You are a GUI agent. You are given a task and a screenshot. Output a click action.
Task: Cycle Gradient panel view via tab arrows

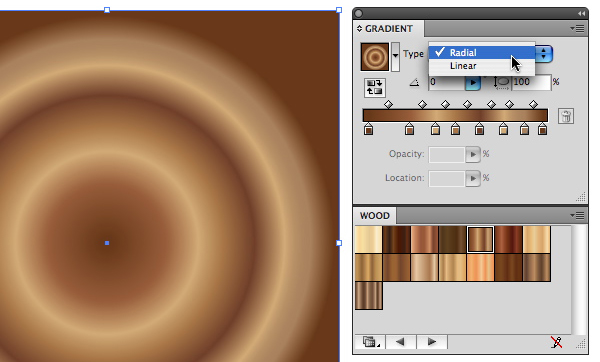[x=359, y=29]
